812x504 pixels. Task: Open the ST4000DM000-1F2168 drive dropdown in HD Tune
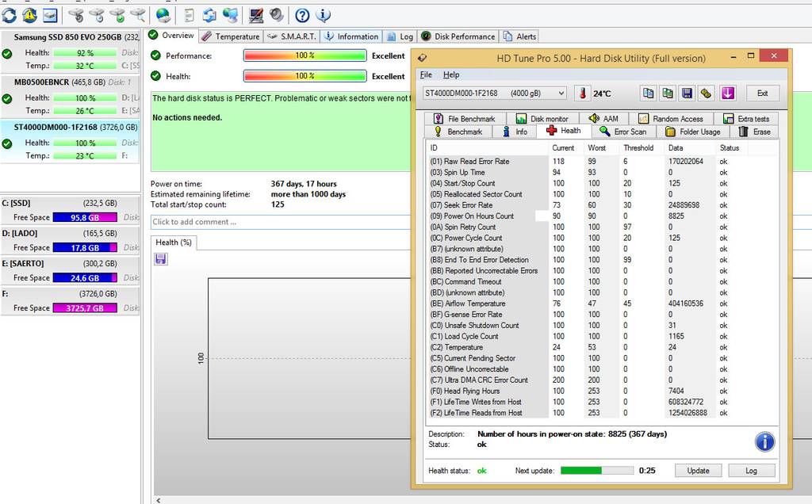click(495, 94)
